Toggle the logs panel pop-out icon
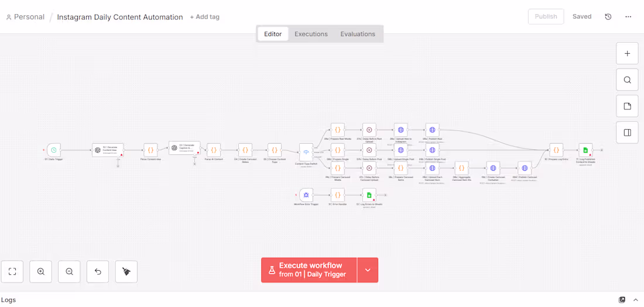This screenshot has height=307, width=644. (x=622, y=300)
